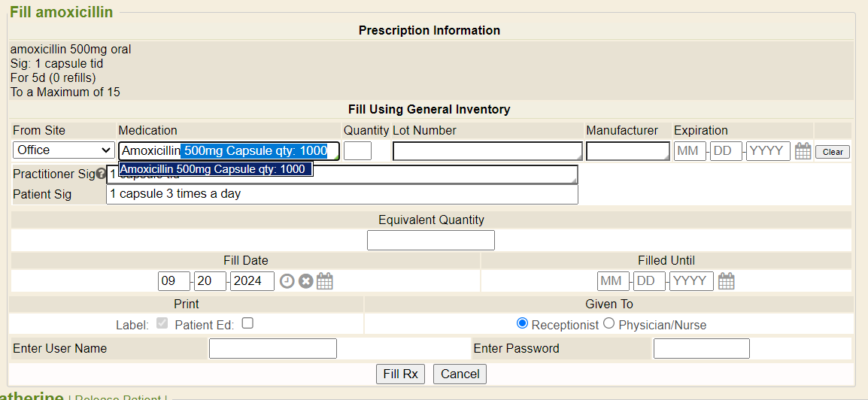The height and width of the screenshot is (400, 868).
Task: Clear the Fill Date with X icon
Action: (305, 281)
